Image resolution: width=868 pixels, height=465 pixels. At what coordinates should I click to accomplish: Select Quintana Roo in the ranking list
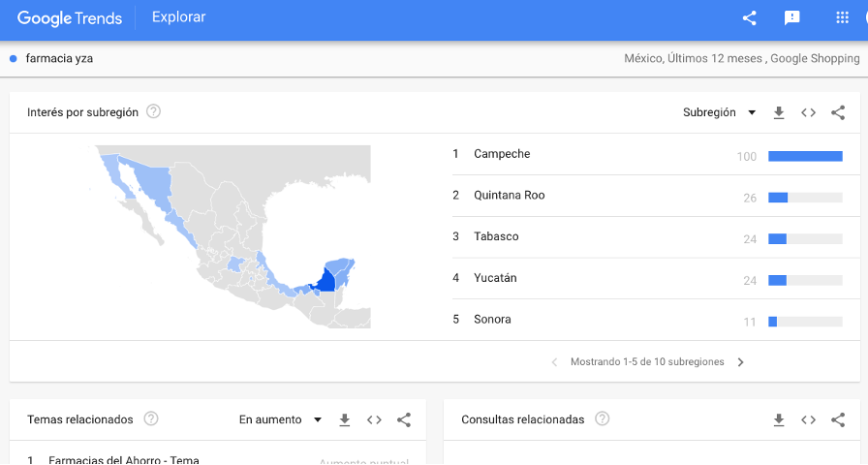point(509,196)
